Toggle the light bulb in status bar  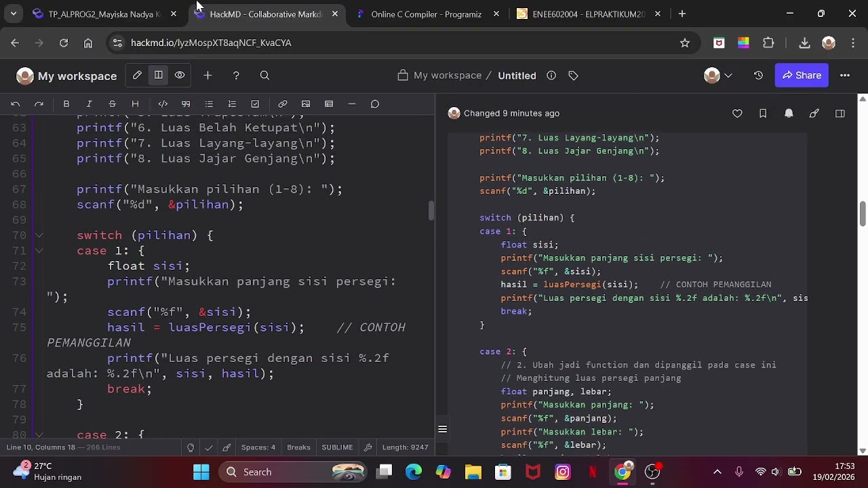click(191, 447)
